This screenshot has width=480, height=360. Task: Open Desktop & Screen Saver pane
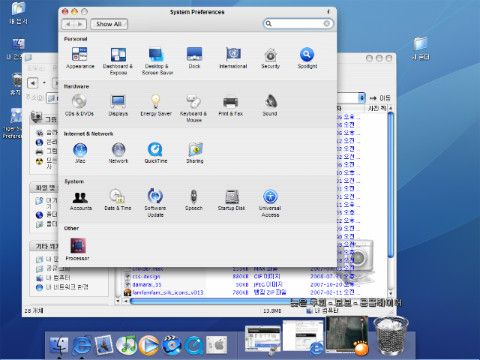[x=157, y=61]
